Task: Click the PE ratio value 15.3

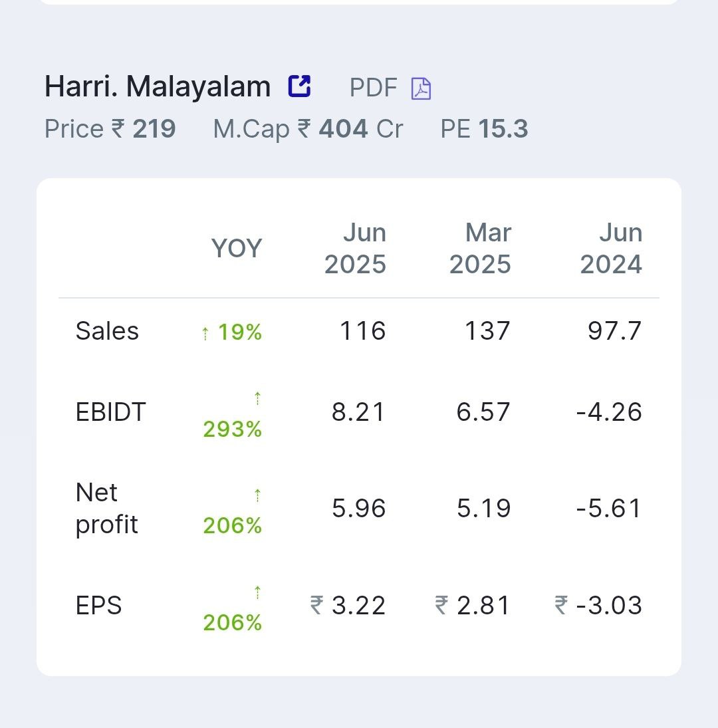Action: (503, 128)
